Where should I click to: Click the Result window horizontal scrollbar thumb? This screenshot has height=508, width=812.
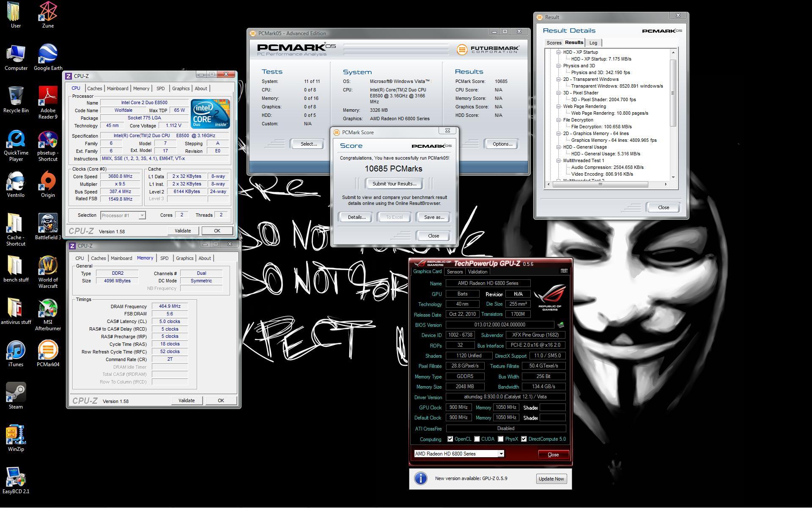[x=600, y=184]
